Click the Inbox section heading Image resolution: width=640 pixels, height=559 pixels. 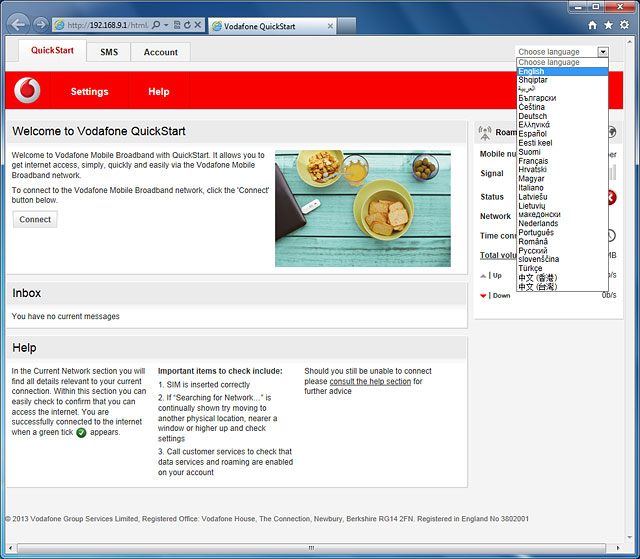(x=27, y=293)
